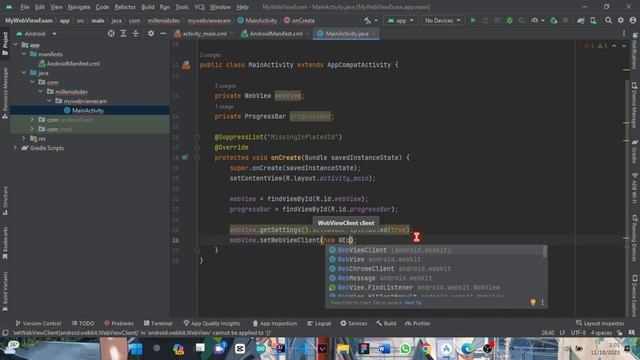This screenshot has height=360, width=640.
Task: Choose WebChromeClient from completion list
Action: pyautogui.click(x=435, y=269)
